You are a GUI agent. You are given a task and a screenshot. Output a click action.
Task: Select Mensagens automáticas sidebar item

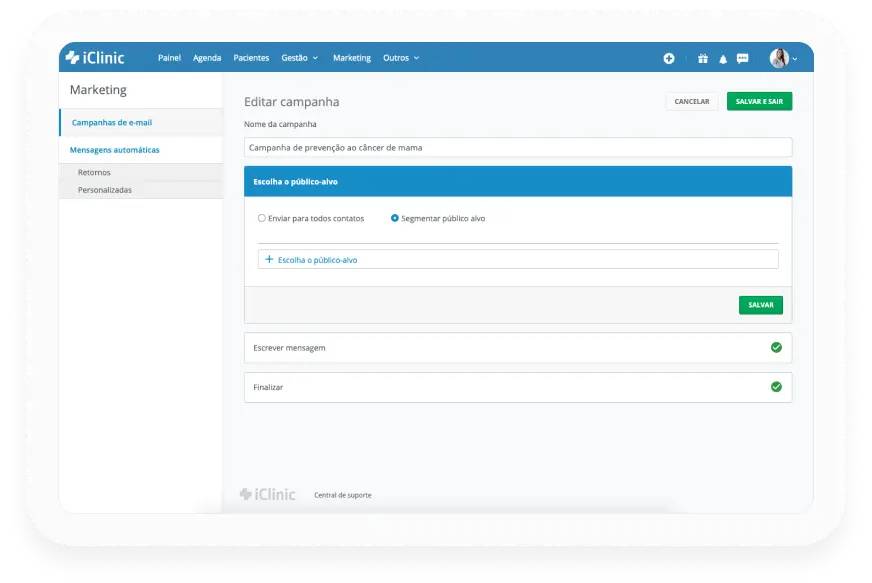141,150
